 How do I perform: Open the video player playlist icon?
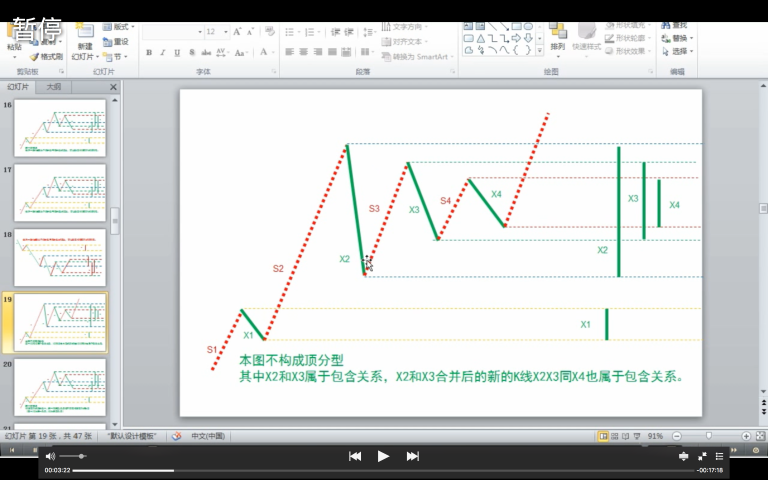pos(717,456)
